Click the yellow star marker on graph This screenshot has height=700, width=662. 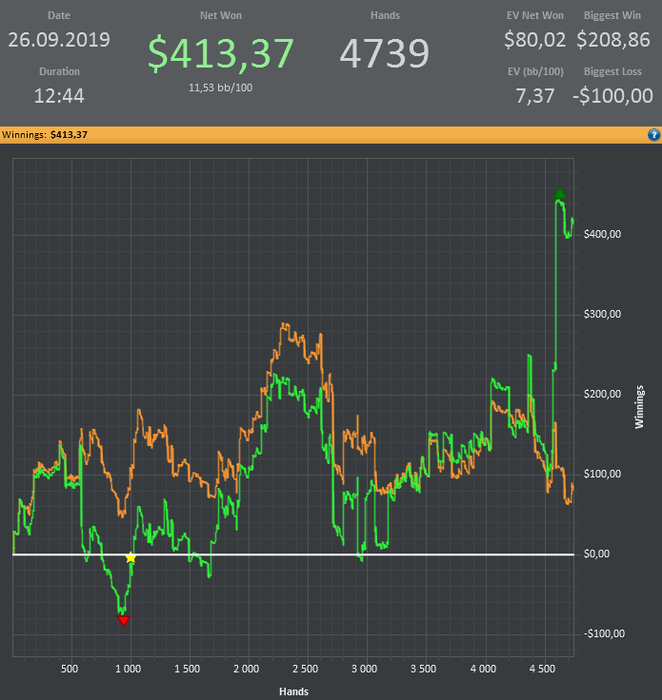coord(130,558)
